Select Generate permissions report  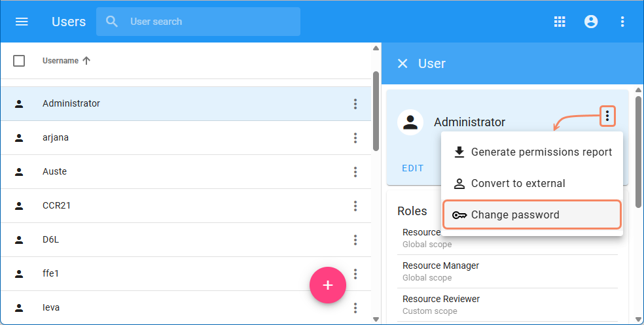tap(541, 152)
